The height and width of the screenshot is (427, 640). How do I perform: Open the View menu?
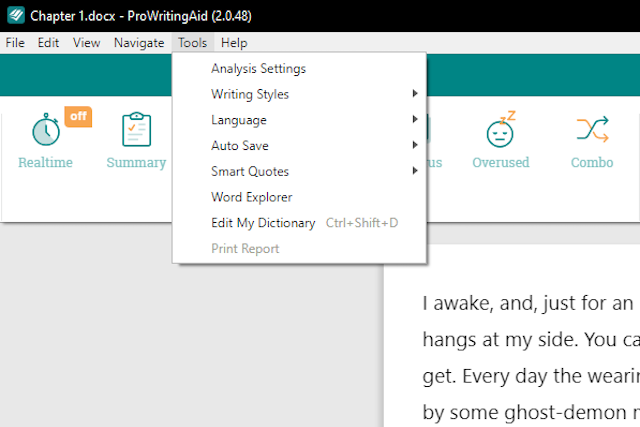[x=87, y=42]
